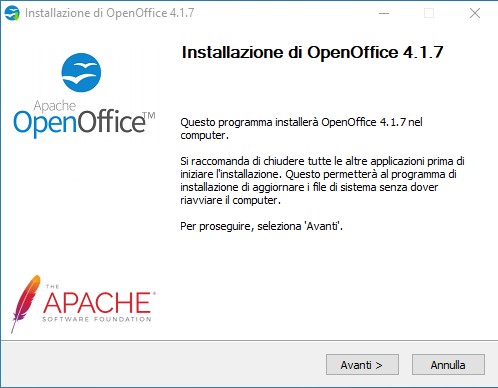Viewport: 498px width, 388px height.
Task: Click the Apache feather logo
Action: pos(26,304)
